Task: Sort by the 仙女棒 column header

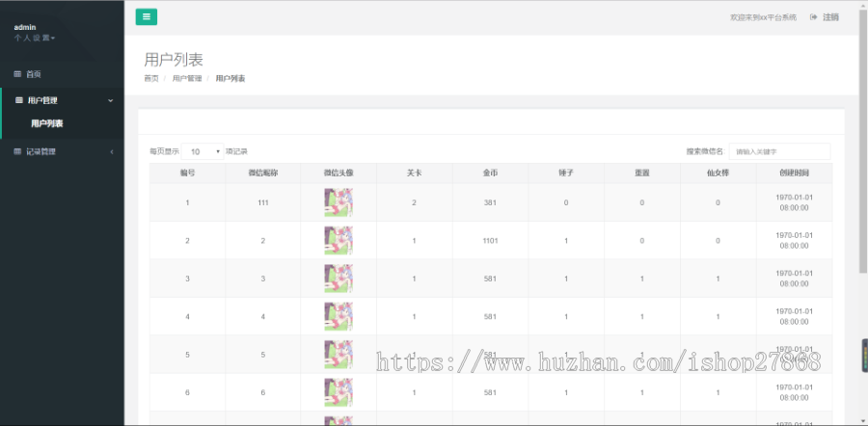Action: [x=718, y=173]
